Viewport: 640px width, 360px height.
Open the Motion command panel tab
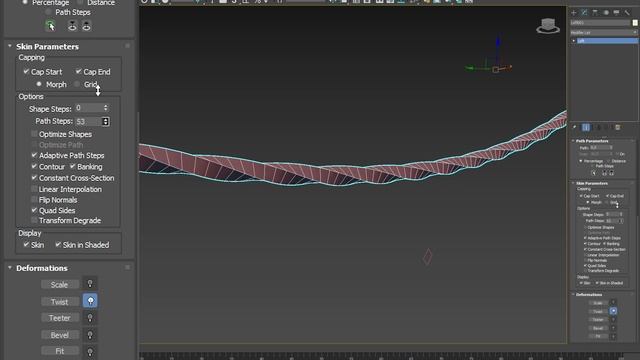tap(606, 13)
